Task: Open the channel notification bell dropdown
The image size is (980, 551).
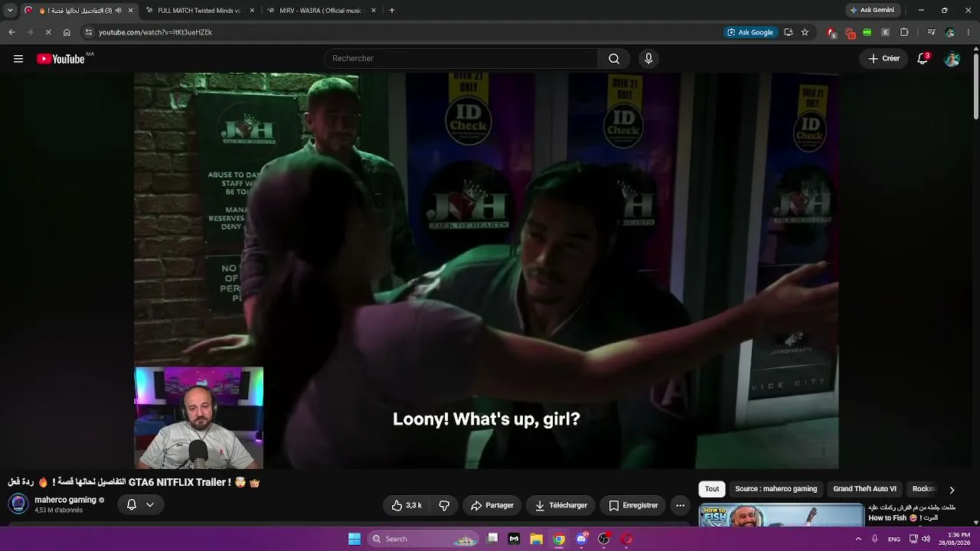Action: [140, 505]
